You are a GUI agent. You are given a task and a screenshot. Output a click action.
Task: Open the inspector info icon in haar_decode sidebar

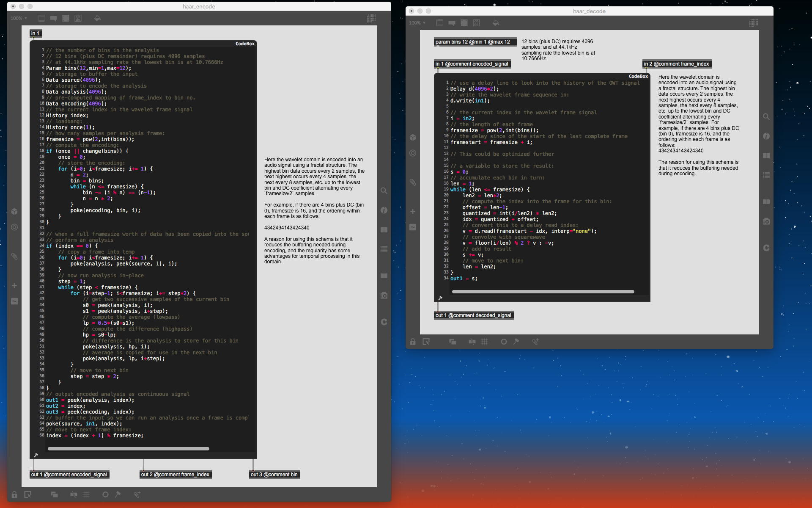(x=766, y=136)
